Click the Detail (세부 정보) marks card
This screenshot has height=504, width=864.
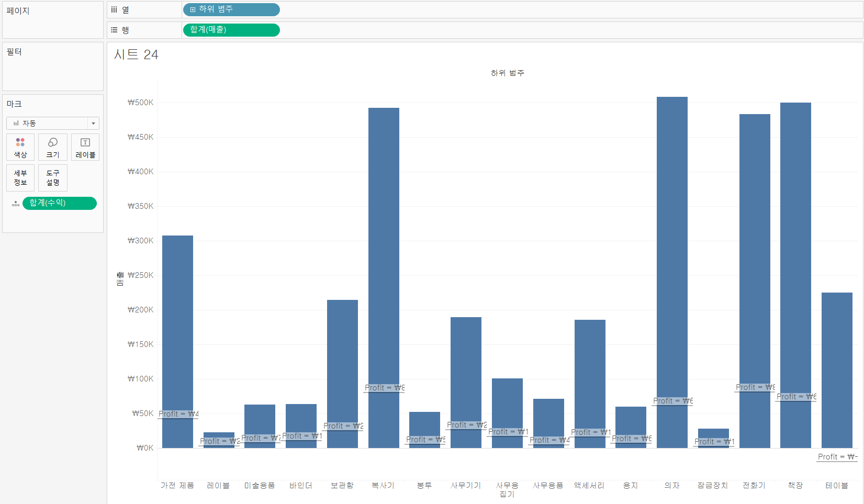[20, 178]
